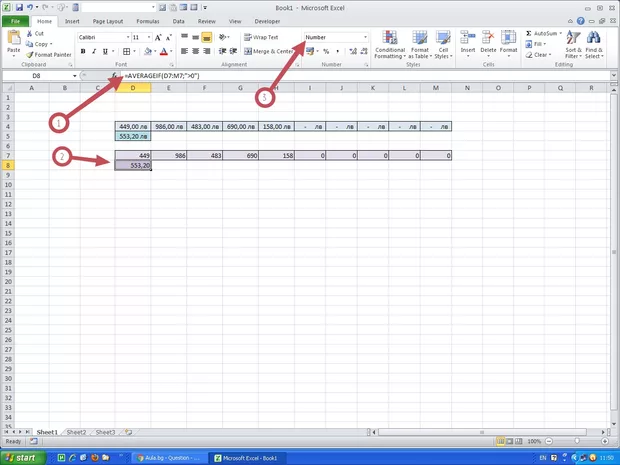The image size is (620, 465).
Task: Open the font size dropdown
Action: click(x=149, y=37)
